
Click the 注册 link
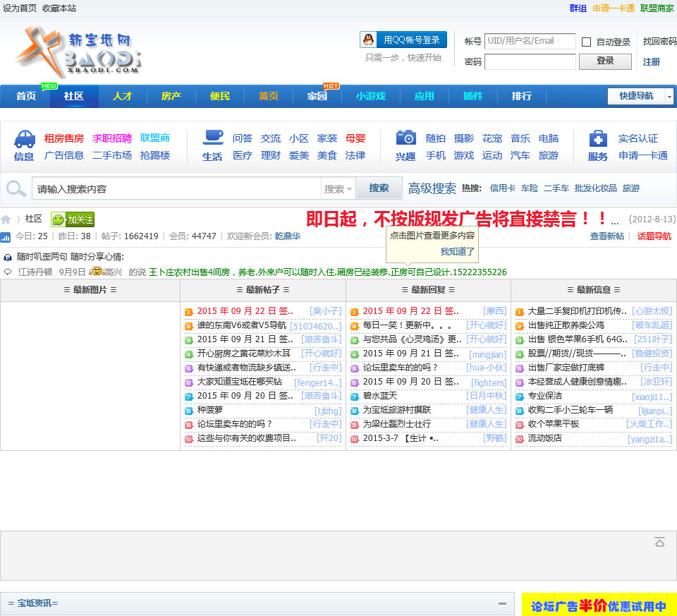651,62
